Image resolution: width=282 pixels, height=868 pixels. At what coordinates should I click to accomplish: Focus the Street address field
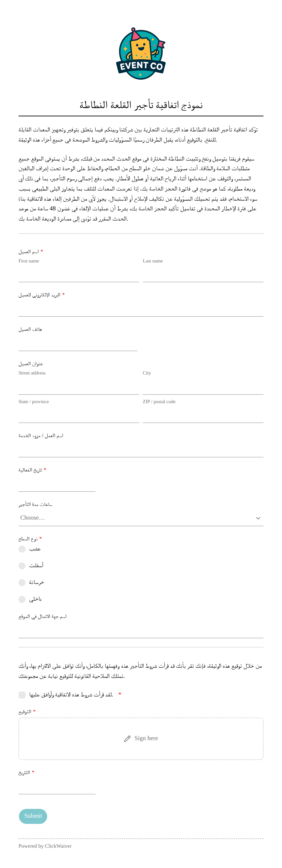click(79, 387)
